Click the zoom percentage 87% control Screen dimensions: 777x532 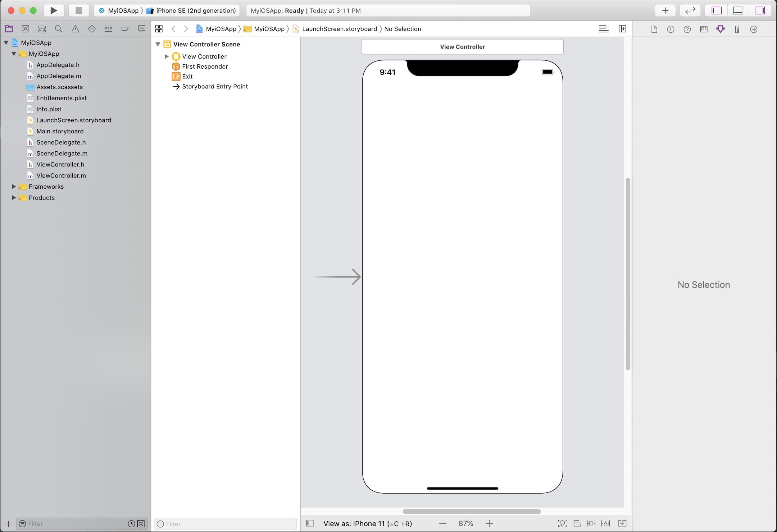[x=466, y=524]
